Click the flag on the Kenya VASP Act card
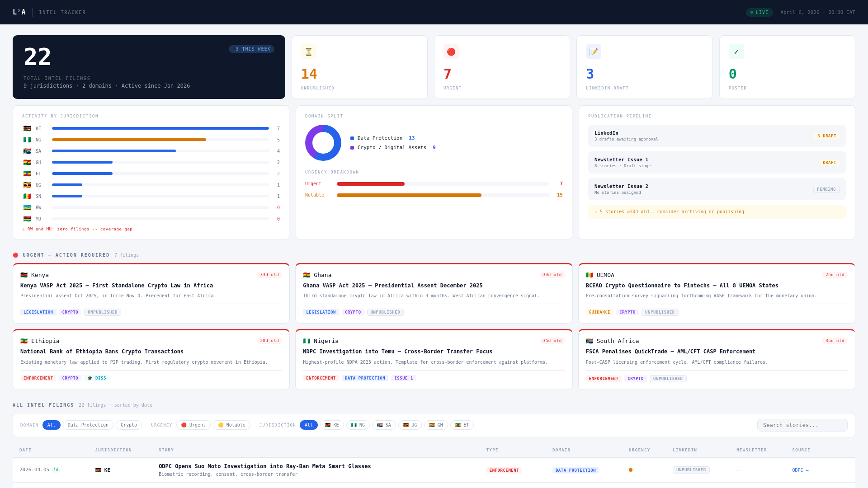This screenshot has height=488, width=868. pos(24,275)
